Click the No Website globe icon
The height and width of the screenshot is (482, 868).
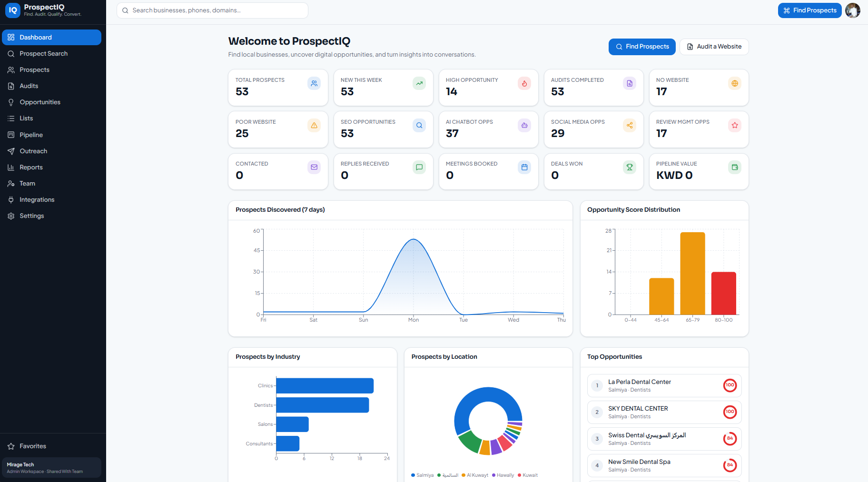click(x=735, y=83)
